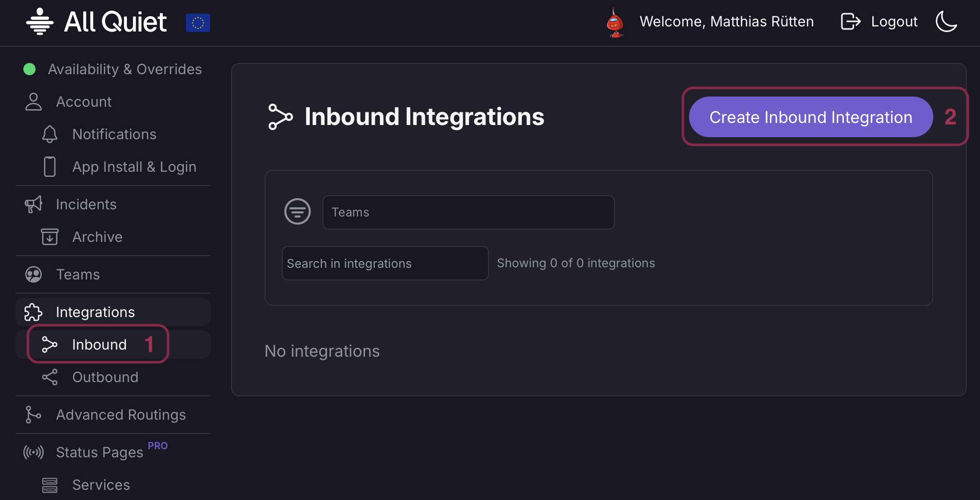Click the Search in integrations field
Viewport: 980px width, 500px height.
pyautogui.click(x=385, y=263)
